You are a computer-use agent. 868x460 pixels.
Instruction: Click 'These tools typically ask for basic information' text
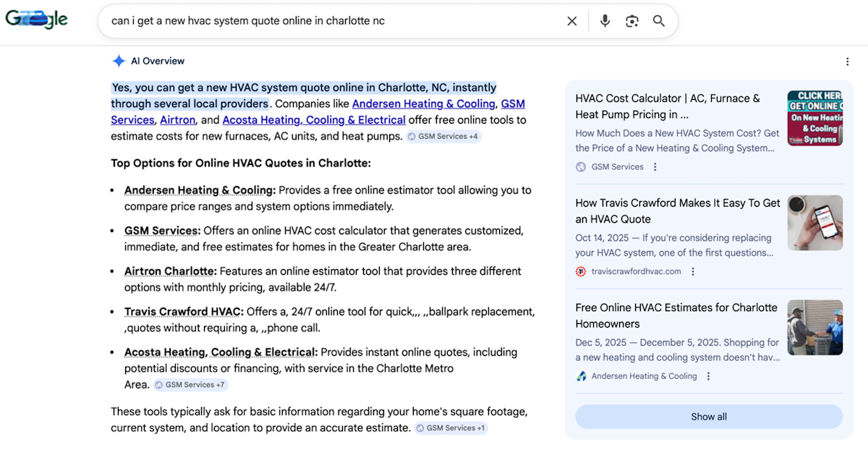[x=319, y=419]
